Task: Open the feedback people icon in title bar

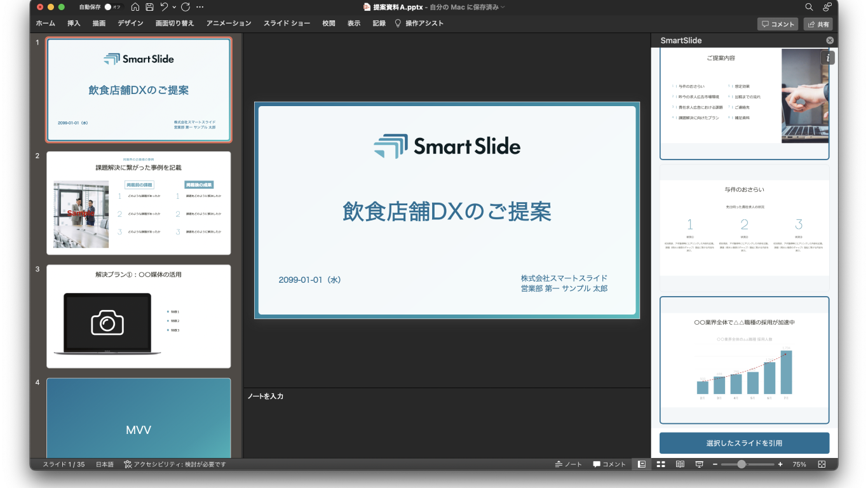Action: click(x=827, y=7)
